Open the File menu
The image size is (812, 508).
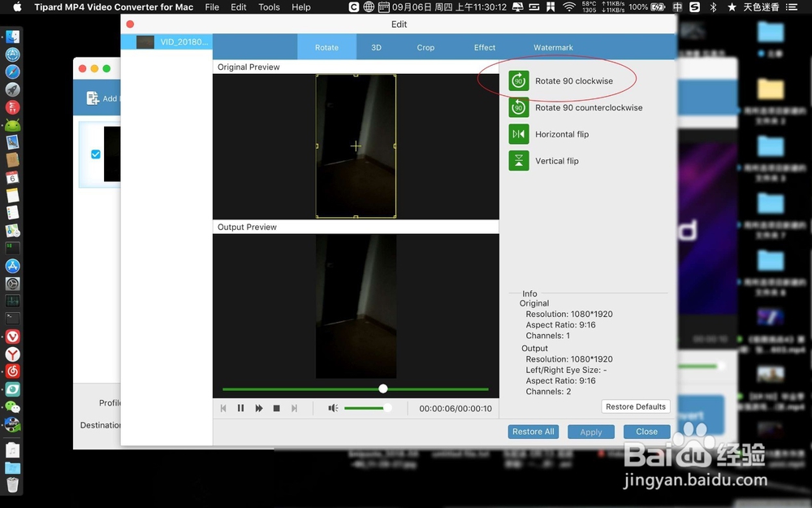212,7
